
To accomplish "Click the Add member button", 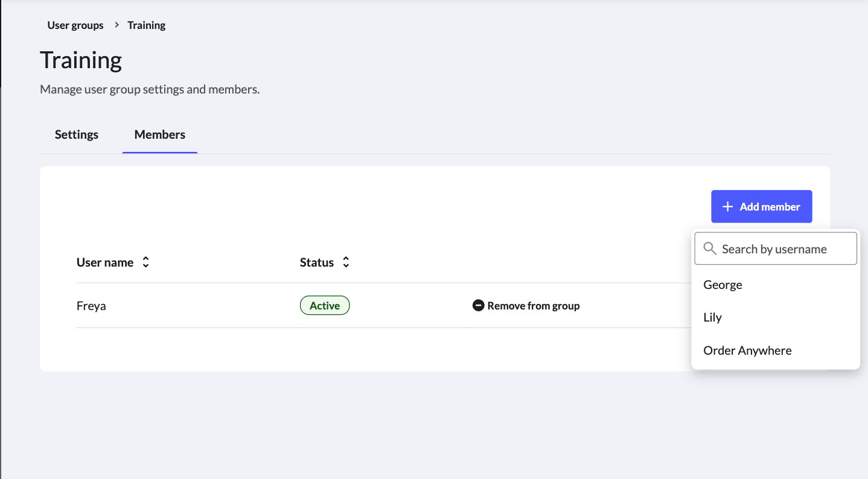I will coord(761,206).
